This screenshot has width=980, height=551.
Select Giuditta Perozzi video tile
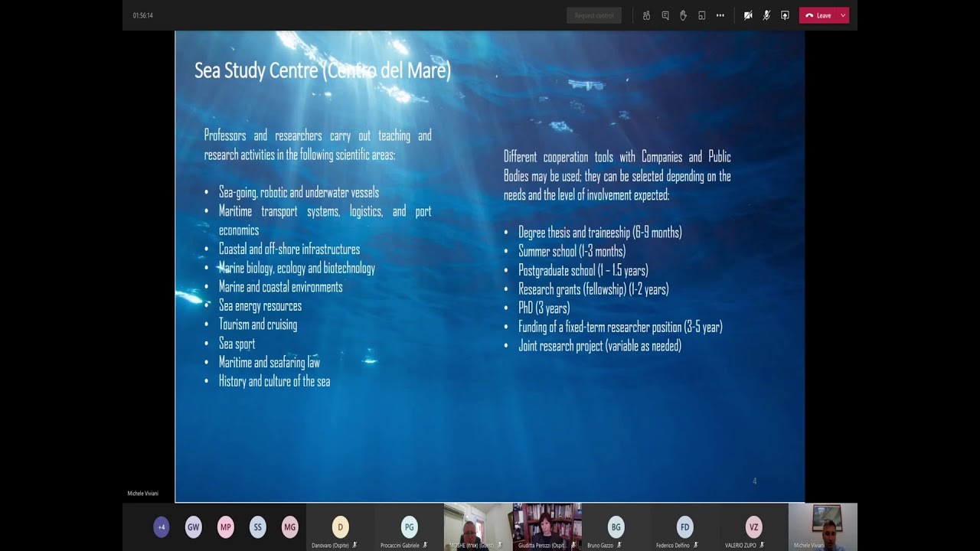(547, 527)
